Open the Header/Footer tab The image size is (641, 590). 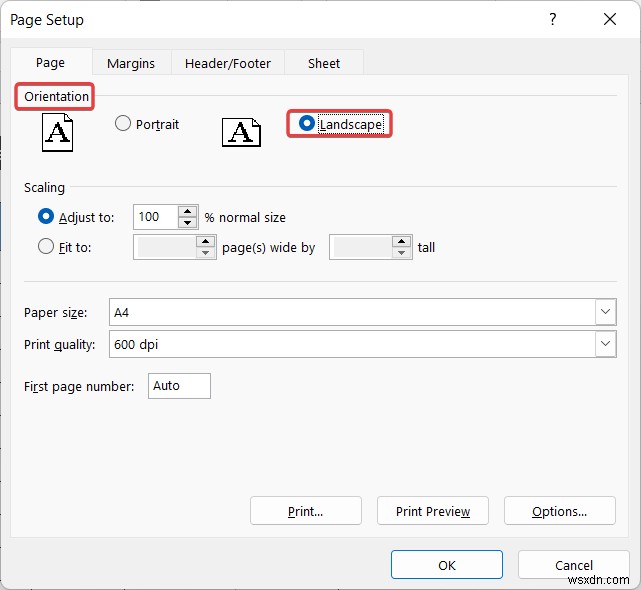[228, 63]
